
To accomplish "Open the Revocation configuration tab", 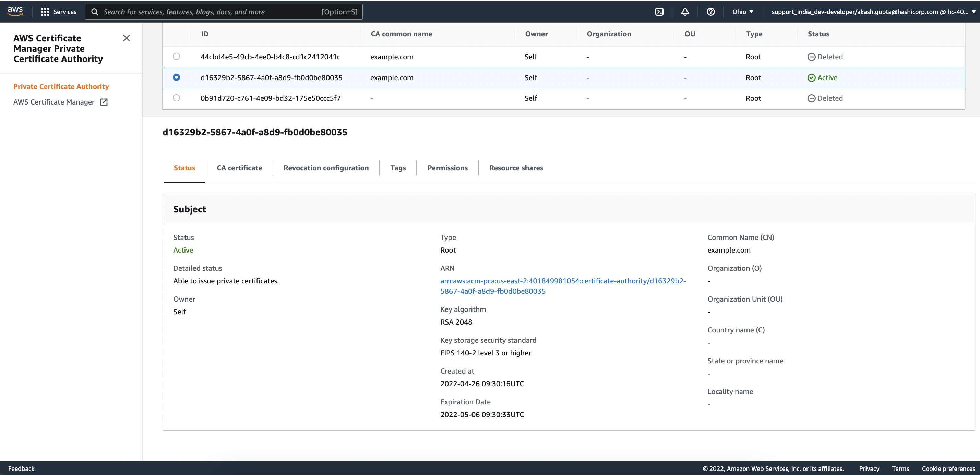I will 326,168.
